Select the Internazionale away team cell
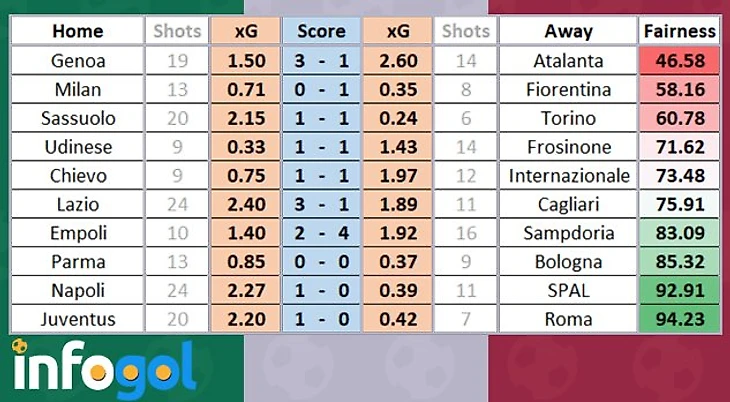 click(x=568, y=176)
